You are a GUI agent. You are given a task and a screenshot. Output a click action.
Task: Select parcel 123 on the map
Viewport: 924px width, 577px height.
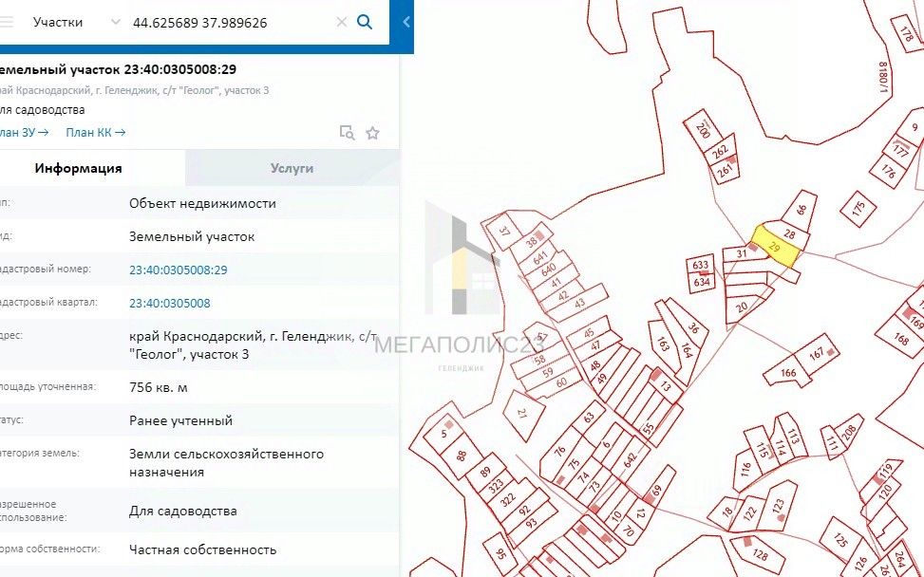[778, 507]
